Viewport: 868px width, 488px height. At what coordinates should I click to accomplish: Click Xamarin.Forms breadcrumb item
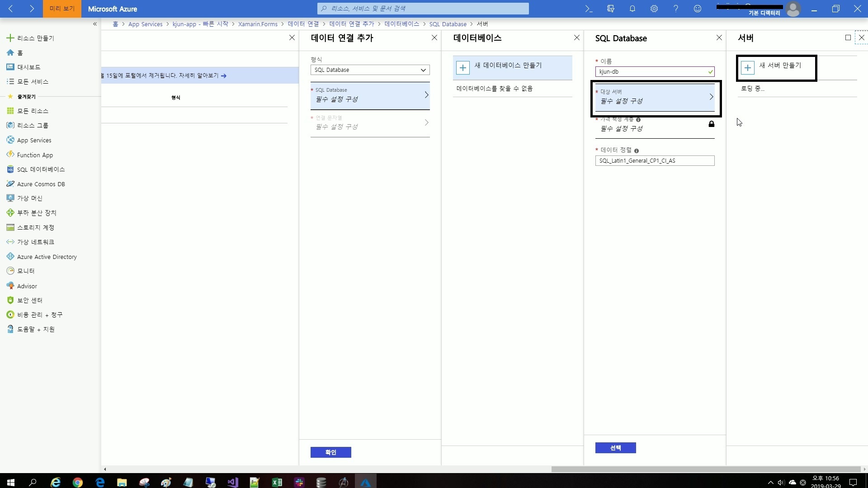258,24
